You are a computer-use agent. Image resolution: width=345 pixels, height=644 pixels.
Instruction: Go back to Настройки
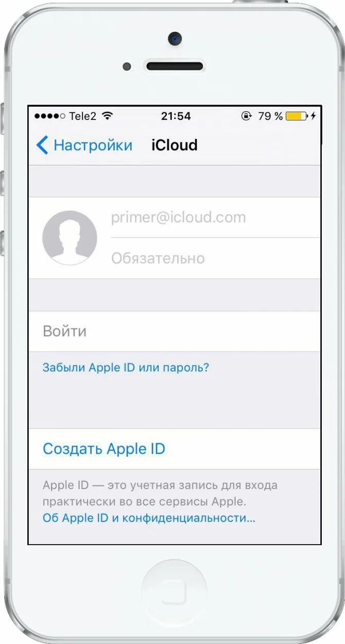tap(84, 145)
